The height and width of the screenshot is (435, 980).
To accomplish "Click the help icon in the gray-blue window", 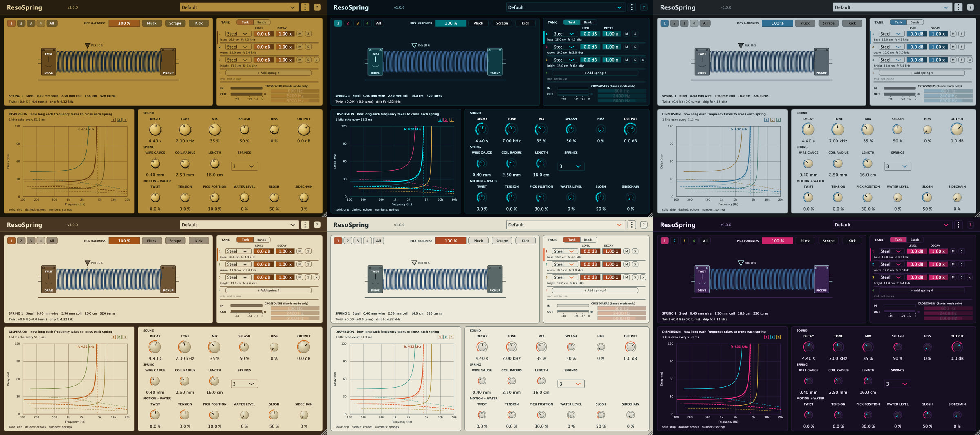I will [x=970, y=7].
